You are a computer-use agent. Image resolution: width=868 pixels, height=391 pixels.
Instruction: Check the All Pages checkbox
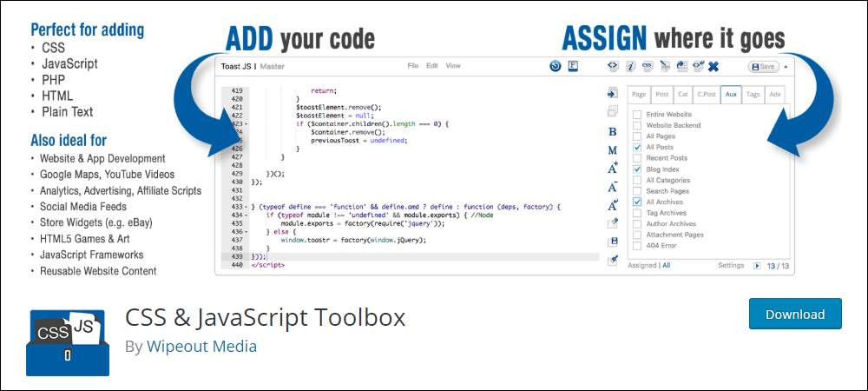click(x=637, y=136)
